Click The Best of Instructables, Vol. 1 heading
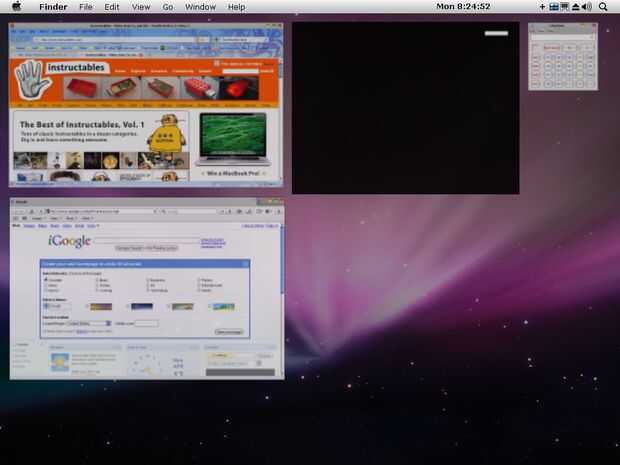620x465 pixels. point(82,125)
